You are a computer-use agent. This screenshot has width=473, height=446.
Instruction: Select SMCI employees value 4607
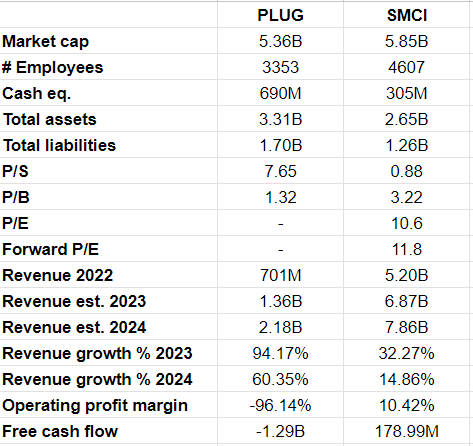coord(406,67)
